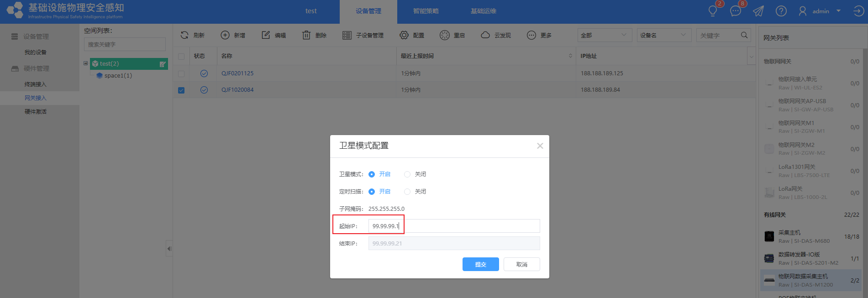
Task: Click the 提交 submit button
Action: (x=480, y=264)
